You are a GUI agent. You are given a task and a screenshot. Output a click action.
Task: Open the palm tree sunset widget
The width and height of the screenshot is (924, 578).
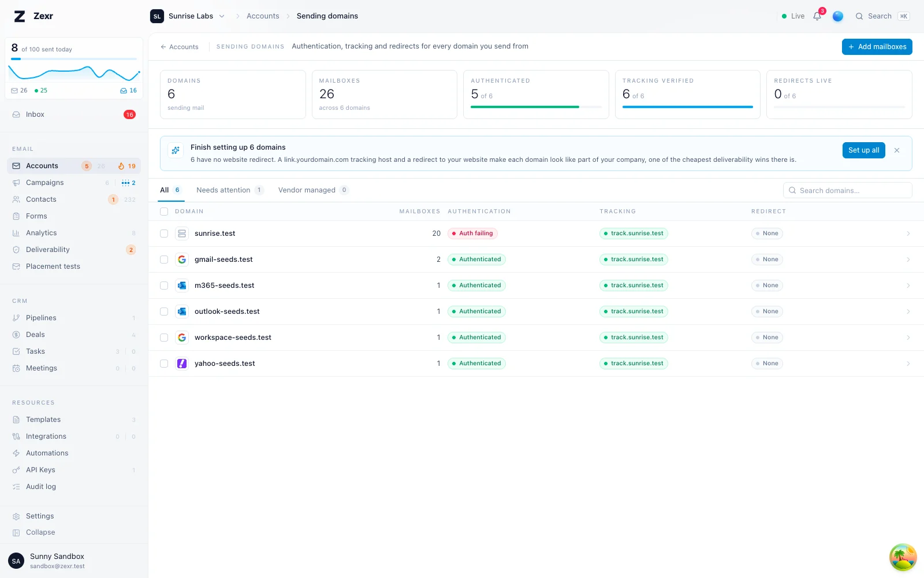pyautogui.click(x=903, y=557)
